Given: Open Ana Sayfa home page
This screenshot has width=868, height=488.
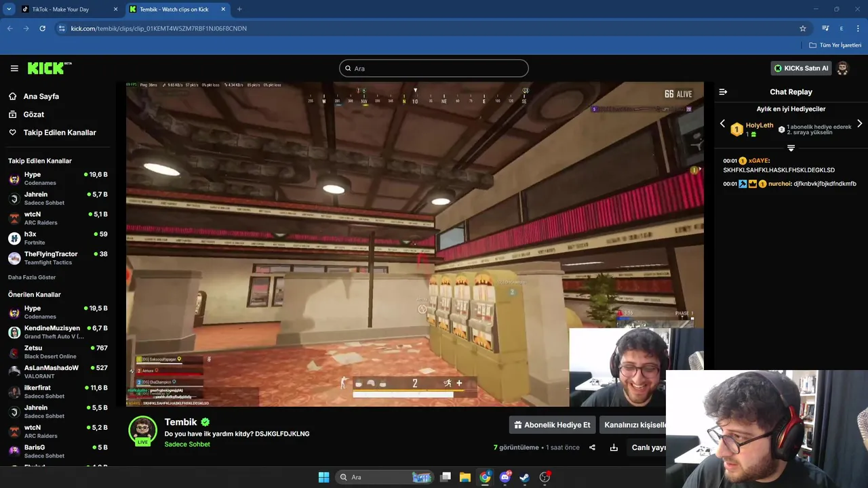Looking at the screenshot, I should (x=41, y=96).
